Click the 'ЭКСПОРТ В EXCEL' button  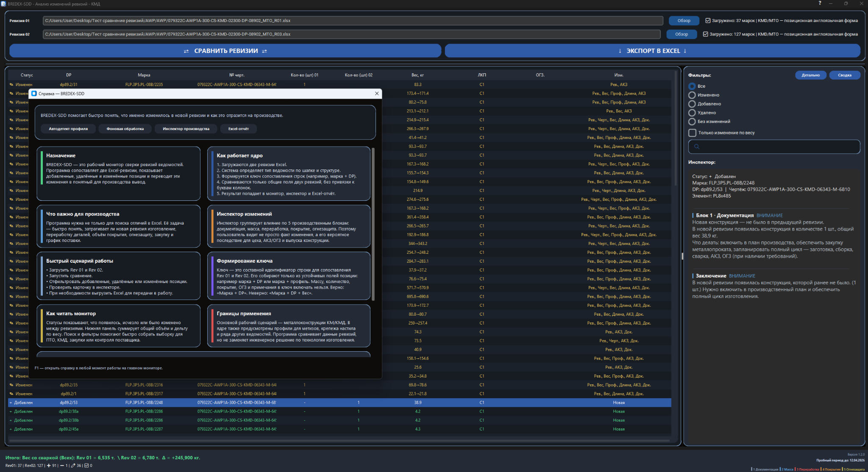click(x=652, y=51)
